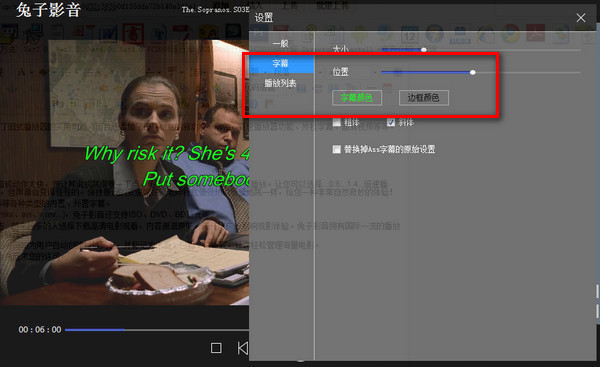
Task: Click the green subtitle line beginning 'Put'
Action: click(196, 179)
